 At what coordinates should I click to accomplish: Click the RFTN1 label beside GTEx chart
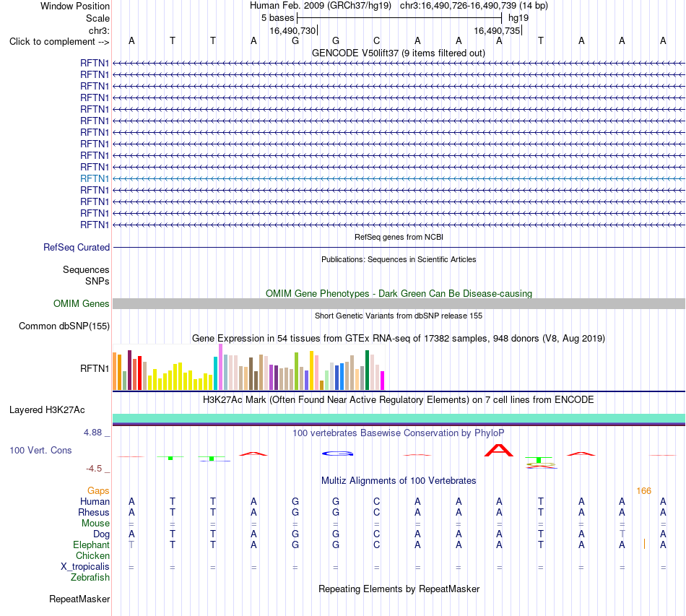click(95, 368)
